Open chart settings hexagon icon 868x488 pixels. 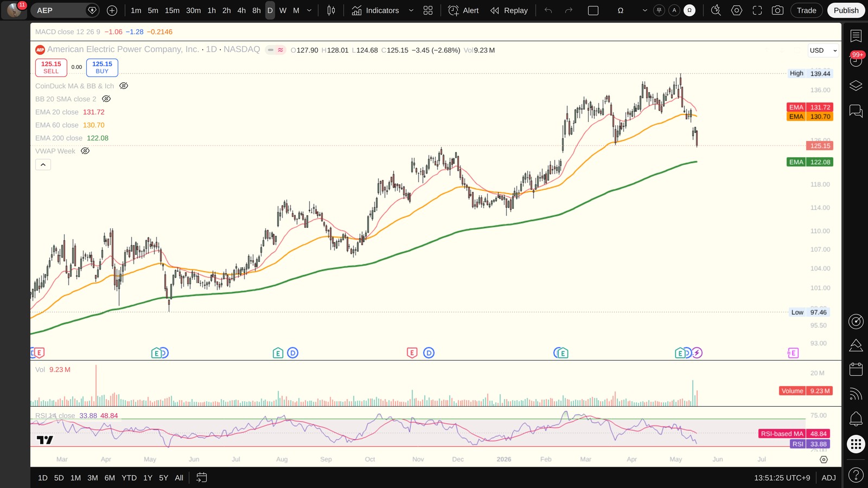[736, 10]
